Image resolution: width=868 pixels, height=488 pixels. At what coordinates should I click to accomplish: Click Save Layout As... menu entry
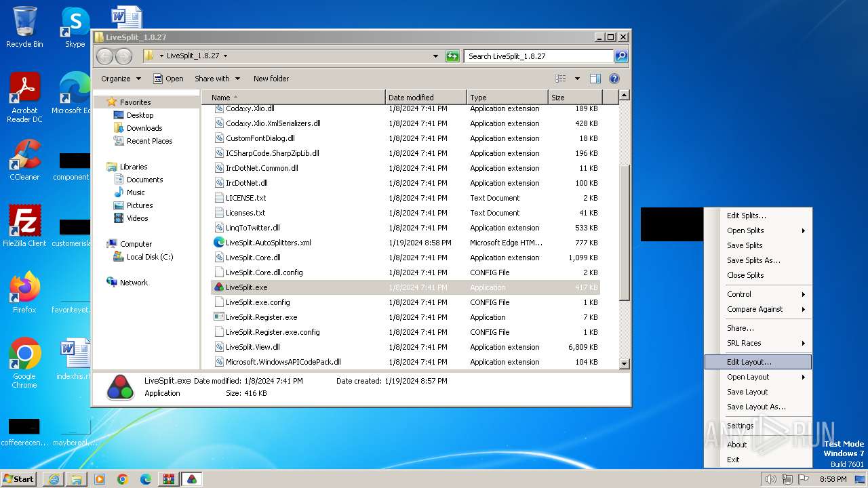tap(758, 407)
